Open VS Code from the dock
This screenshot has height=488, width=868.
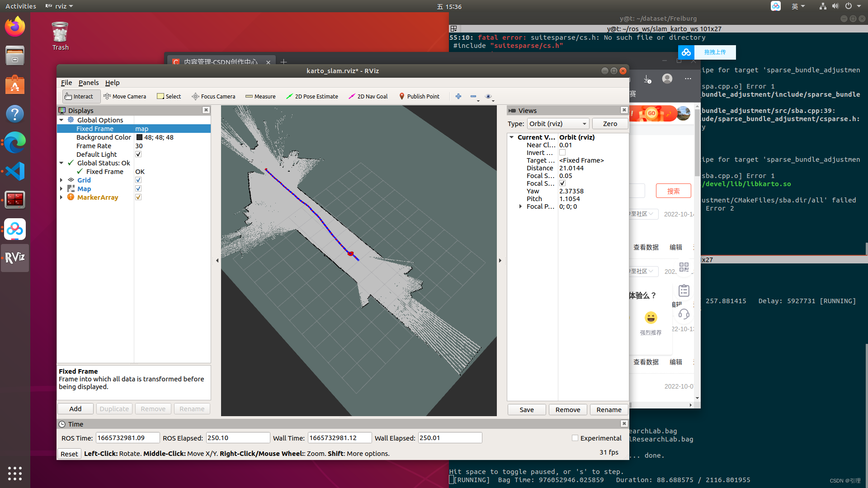pyautogui.click(x=15, y=171)
